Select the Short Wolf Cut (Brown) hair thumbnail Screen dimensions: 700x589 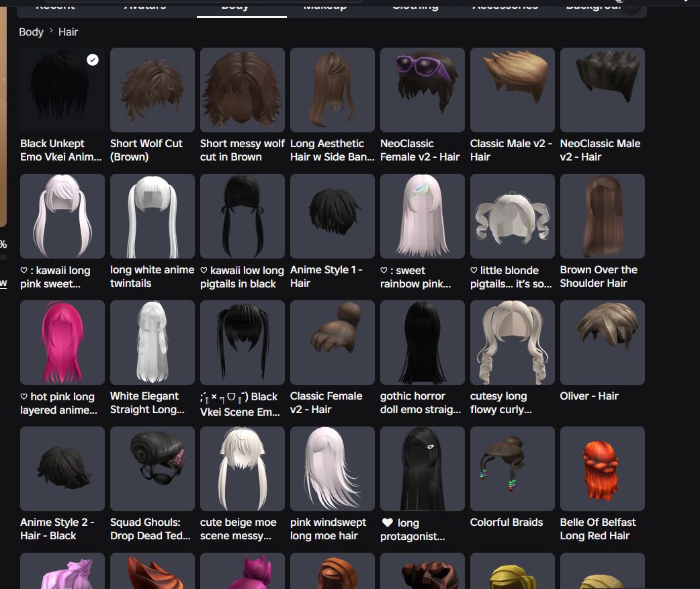pyautogui.click(x=152, y=90)
